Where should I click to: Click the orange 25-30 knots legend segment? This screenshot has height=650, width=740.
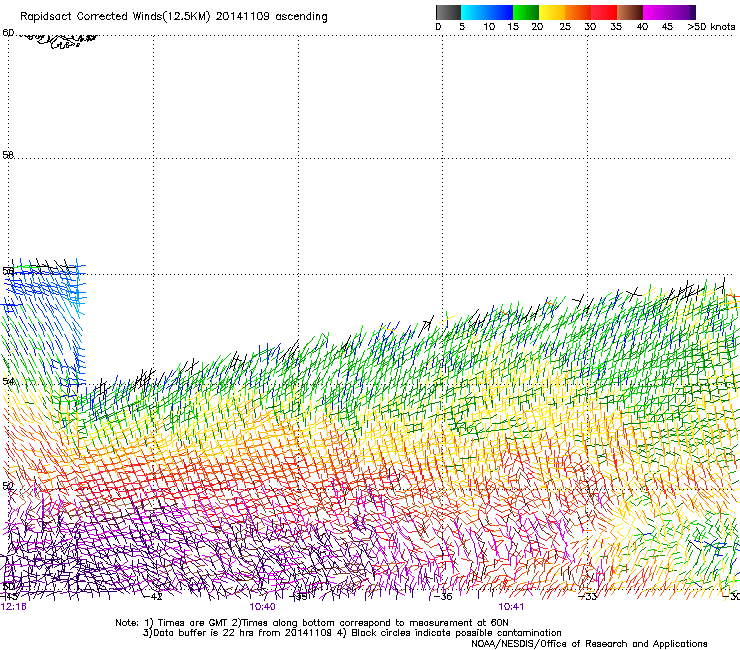coord(578,12)
